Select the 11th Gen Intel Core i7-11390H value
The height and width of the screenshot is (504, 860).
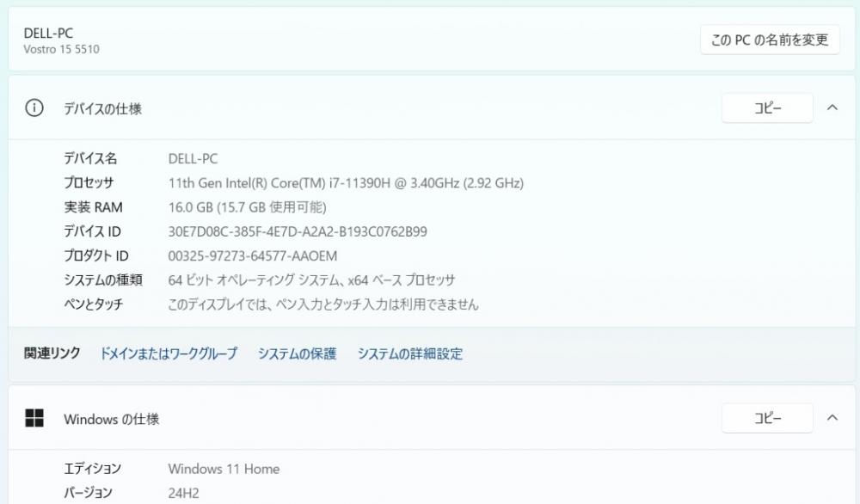(x=346, y=183)
